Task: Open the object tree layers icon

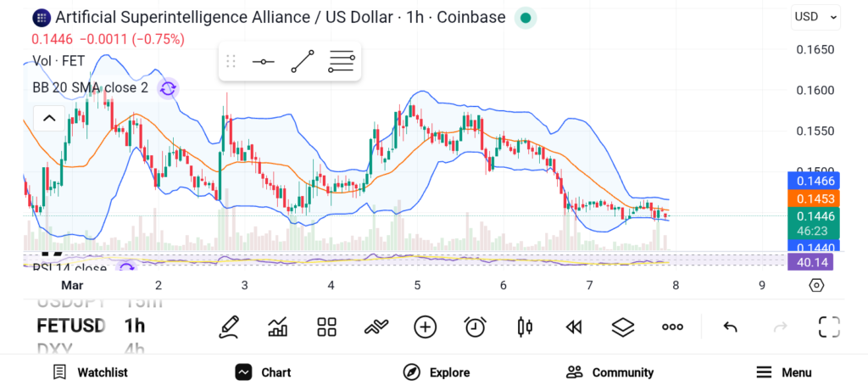Action: click(x=623, y=327)
